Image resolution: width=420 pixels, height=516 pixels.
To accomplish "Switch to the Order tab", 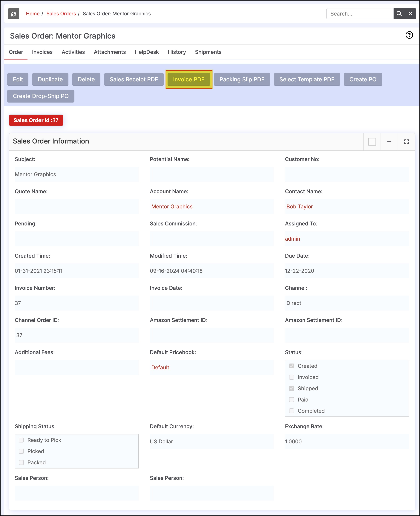I will click(x=16, y=52).
